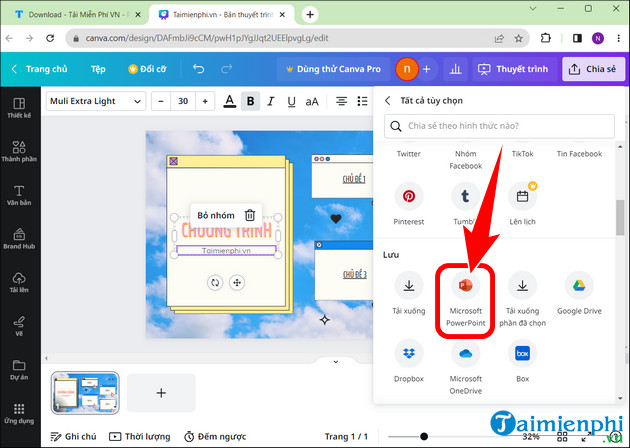The width and height of the screenshot is (630, 448).
Task: Toggle italic formatting
Action: (271, 101)
